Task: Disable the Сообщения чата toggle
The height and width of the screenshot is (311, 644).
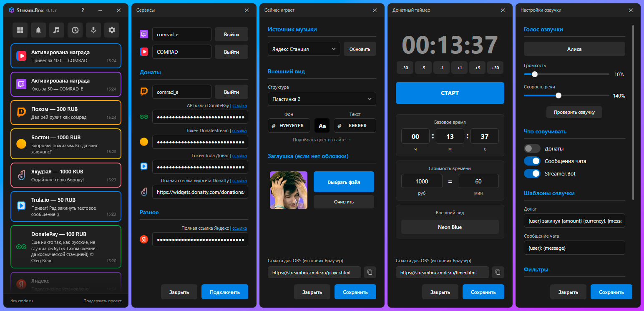Action: click(532, 161)
